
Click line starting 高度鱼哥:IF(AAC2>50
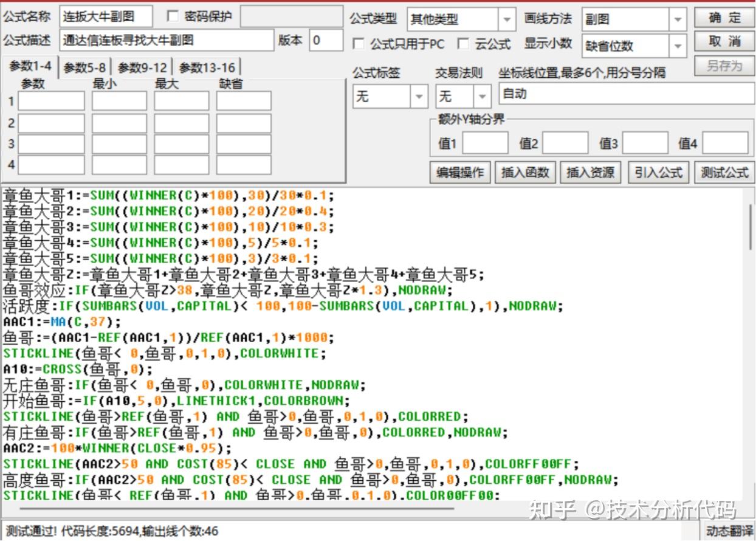pyautogui.click(x=311, y=480)
